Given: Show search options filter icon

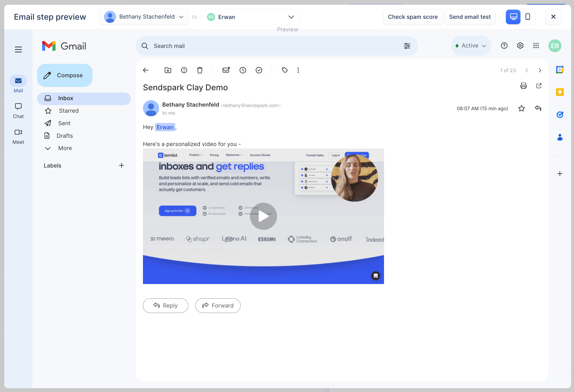Looking at the screenshot, I should [407, 46].
